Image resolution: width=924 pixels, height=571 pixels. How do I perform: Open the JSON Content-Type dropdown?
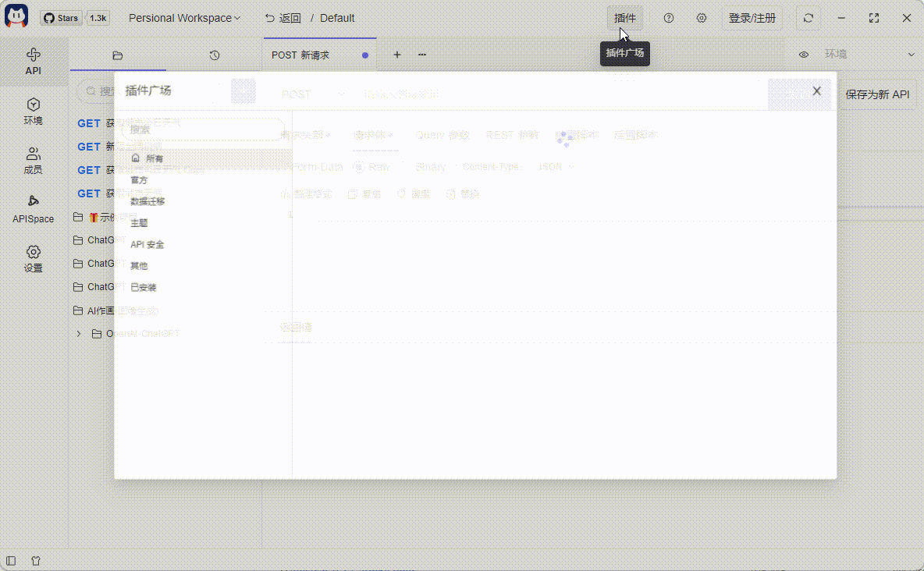[556, 168]
